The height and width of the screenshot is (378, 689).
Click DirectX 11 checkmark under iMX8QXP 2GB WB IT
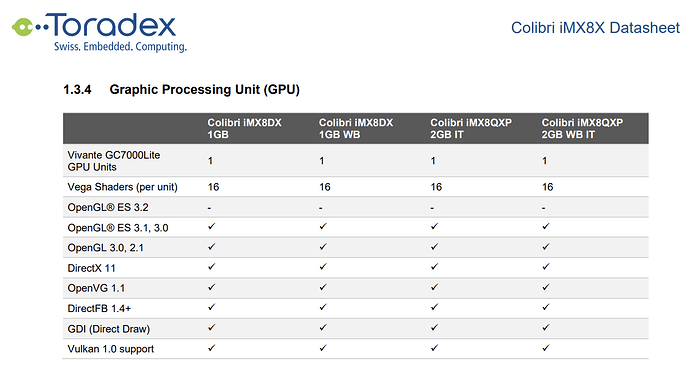pos(546,266)
